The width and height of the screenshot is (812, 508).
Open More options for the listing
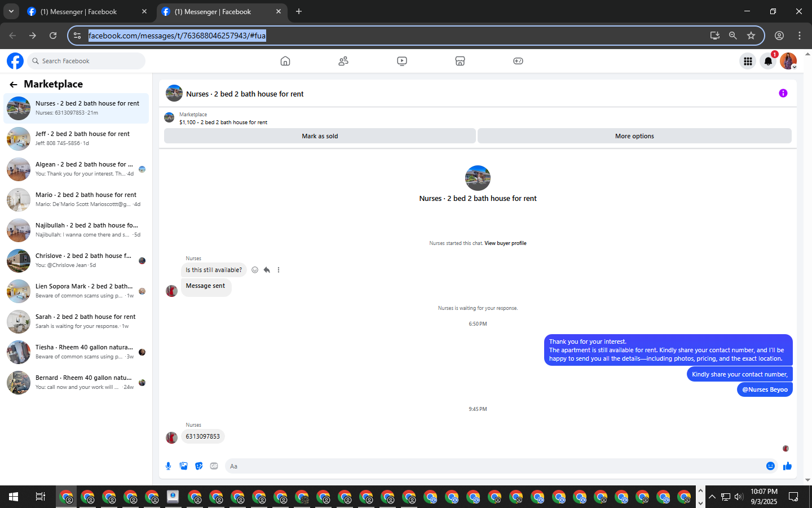634,136
